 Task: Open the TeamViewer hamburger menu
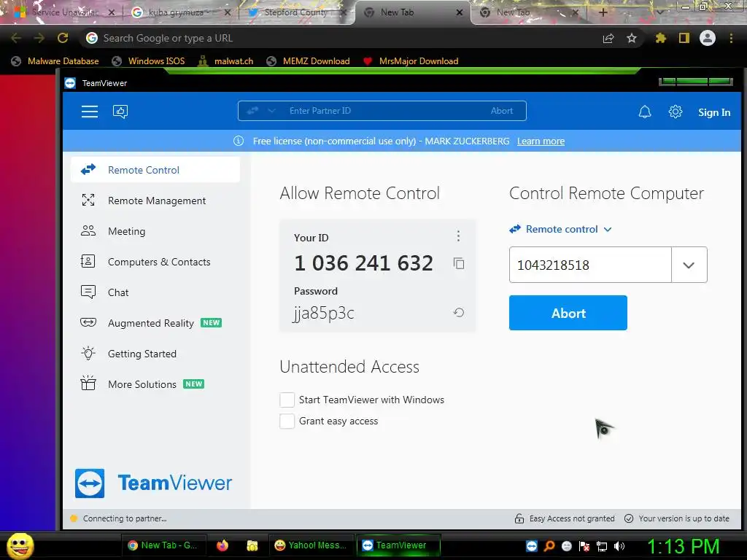[89, 112]
